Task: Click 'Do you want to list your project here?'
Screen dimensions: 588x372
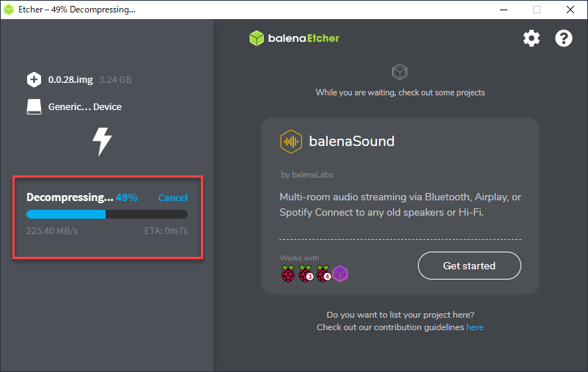Action: [x=400, y=315]
